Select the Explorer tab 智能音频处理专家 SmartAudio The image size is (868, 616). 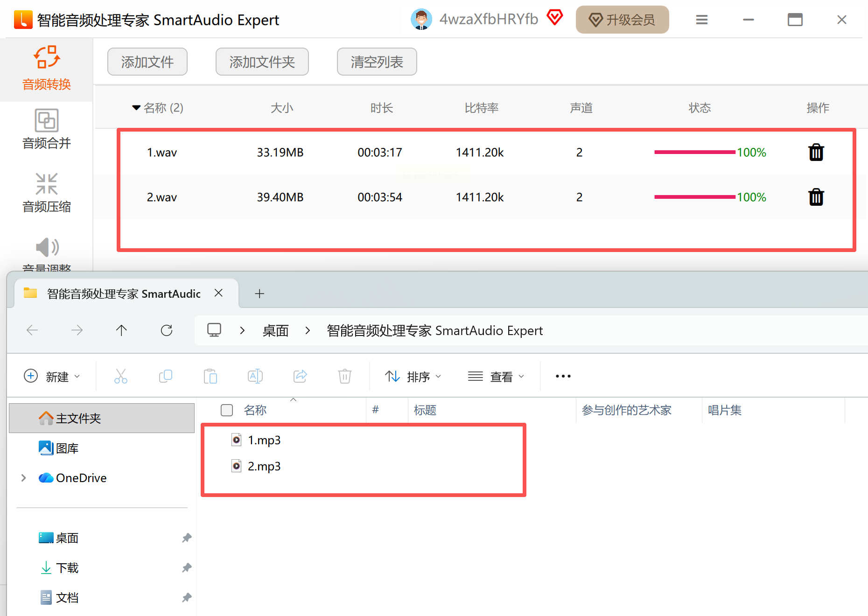124,294
